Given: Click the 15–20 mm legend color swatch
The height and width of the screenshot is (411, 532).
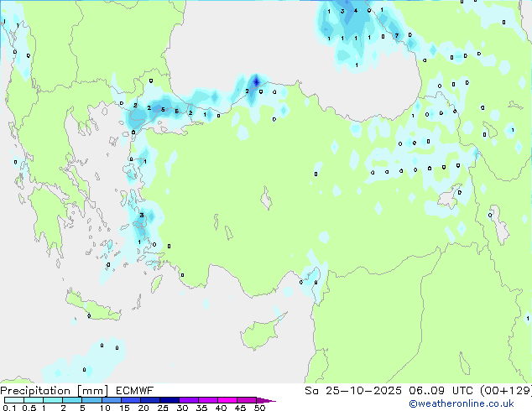Looking at the screenshot, I should pos(130,400).
